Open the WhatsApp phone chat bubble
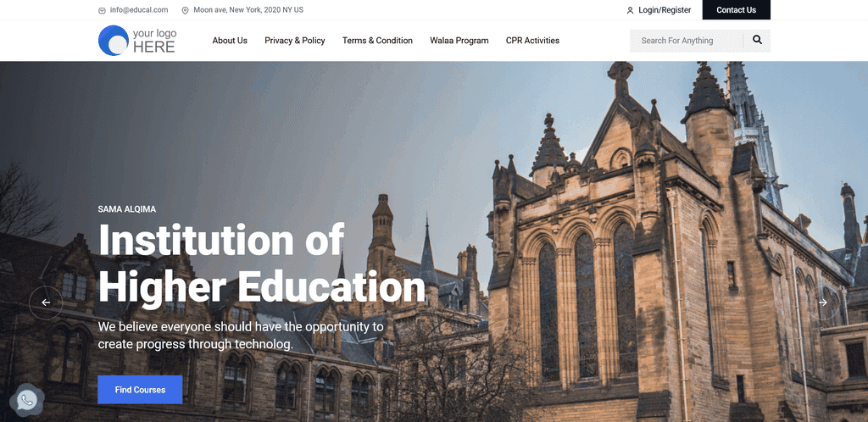 point(26,400)
